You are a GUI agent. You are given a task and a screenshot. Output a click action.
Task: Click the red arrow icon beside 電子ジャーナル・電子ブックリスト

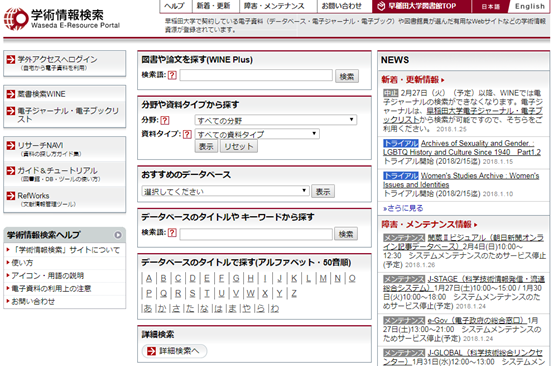pos(11,111)
